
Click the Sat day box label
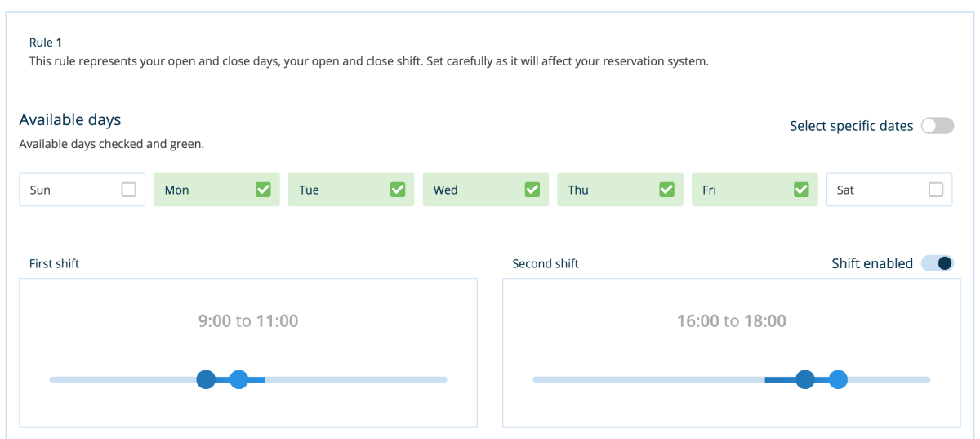[x=845, y=190]
